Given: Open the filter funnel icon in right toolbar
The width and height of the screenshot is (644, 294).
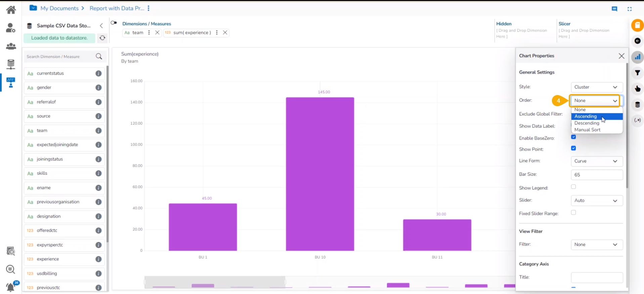Looking at the screenshot, I should click(x=637, y=73).
